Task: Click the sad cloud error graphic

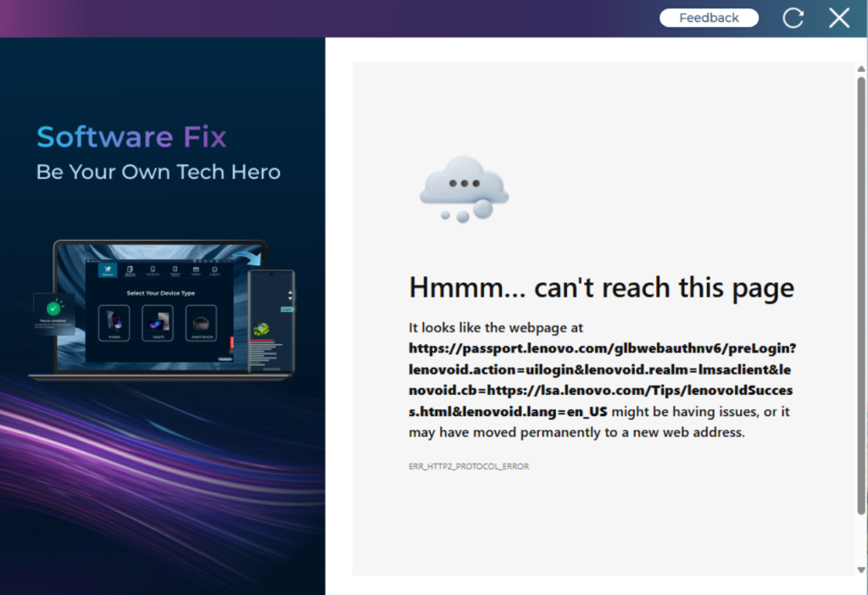Action: (x=464, y=185)
